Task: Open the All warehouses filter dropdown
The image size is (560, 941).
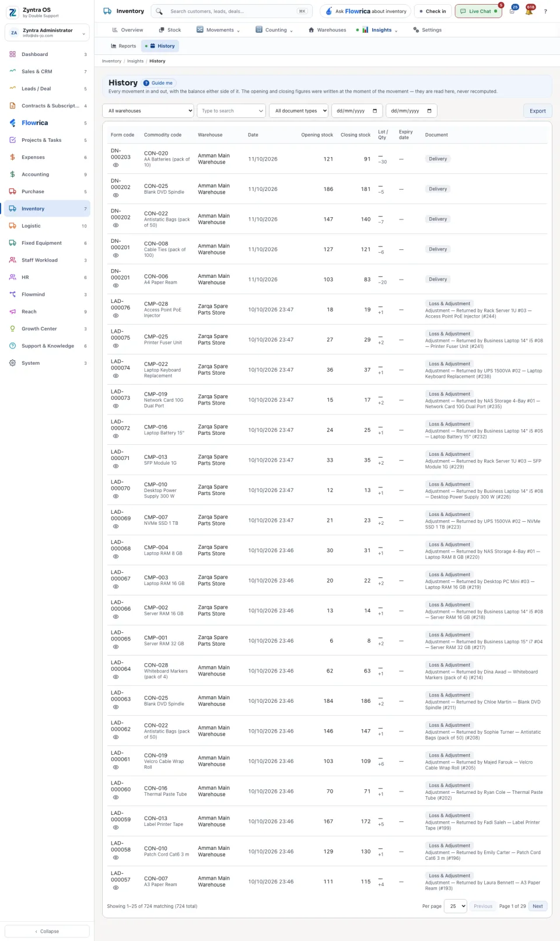Action: coord(148,111)
